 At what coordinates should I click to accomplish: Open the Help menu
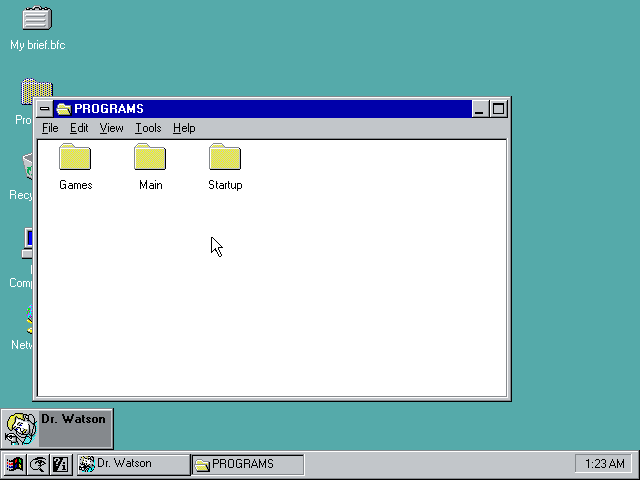point(184,128)
